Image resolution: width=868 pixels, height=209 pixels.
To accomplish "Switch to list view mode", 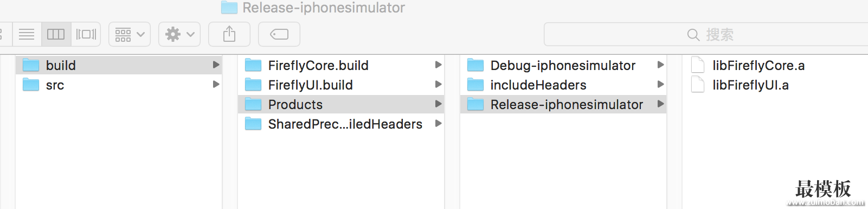I will [27, 35].
